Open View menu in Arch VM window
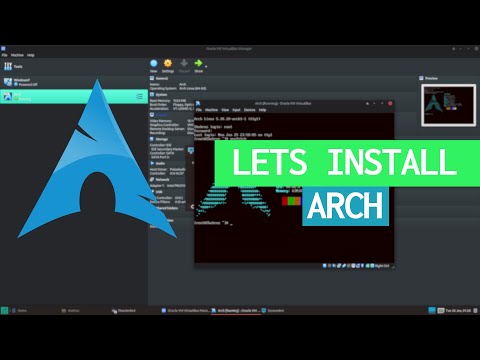This screenshot has width=480, height=360. (225, 110)
